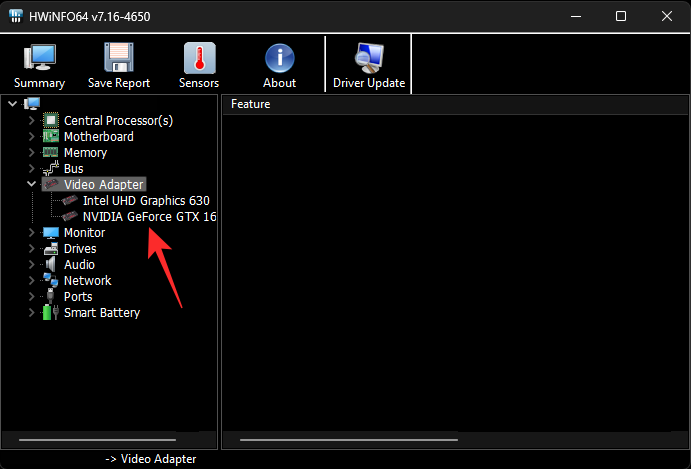
Task: Expand the Central Processor(s) node
Action: [32, 120]
